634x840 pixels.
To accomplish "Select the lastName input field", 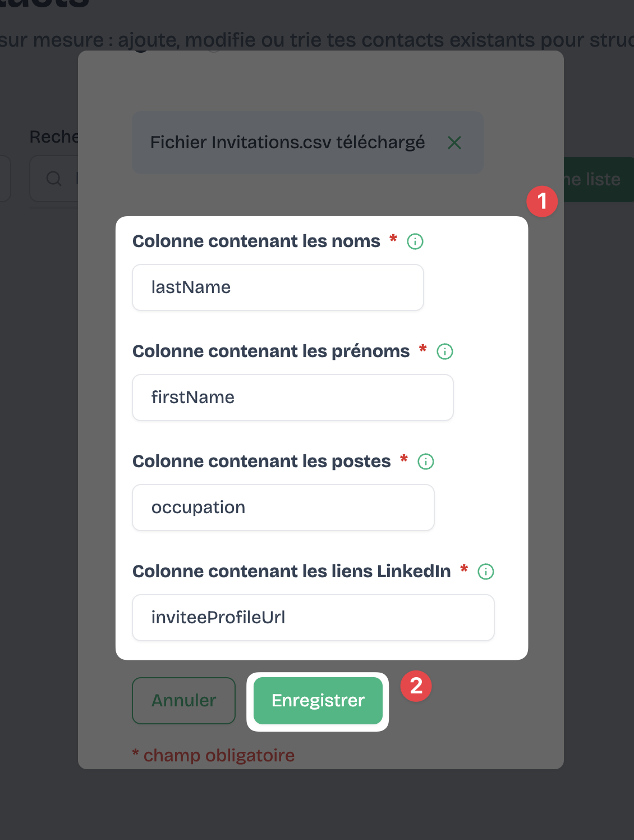I will pos(278,287).
